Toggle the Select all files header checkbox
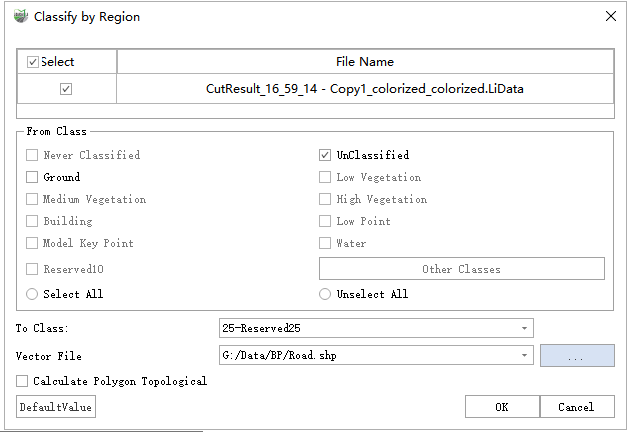 pyautogui.click(x=34, y=62)
